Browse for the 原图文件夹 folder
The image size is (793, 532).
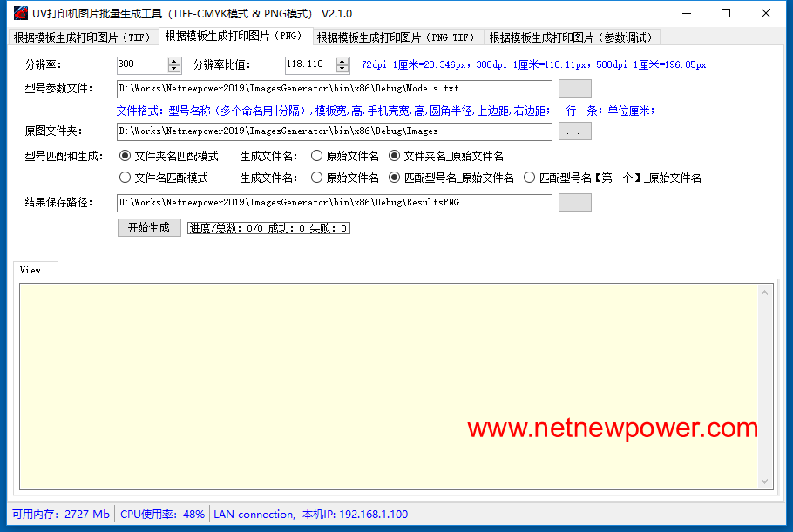(x=574, y=131)
